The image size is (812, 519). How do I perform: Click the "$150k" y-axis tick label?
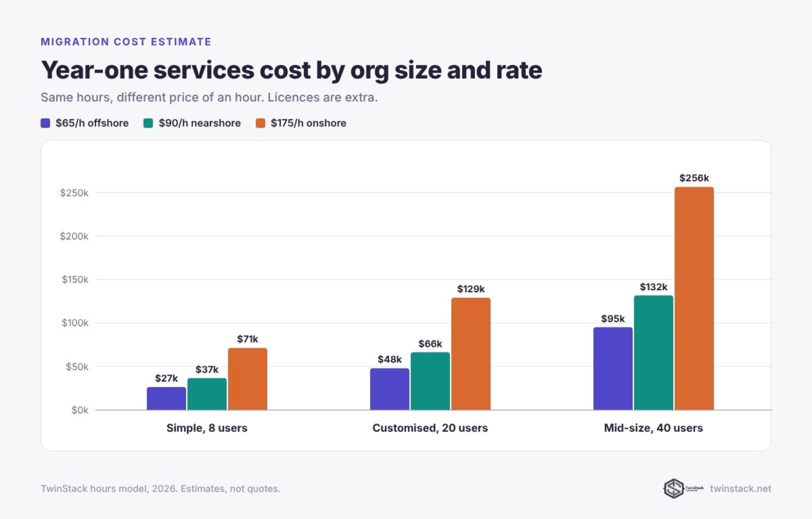[75, 280]
